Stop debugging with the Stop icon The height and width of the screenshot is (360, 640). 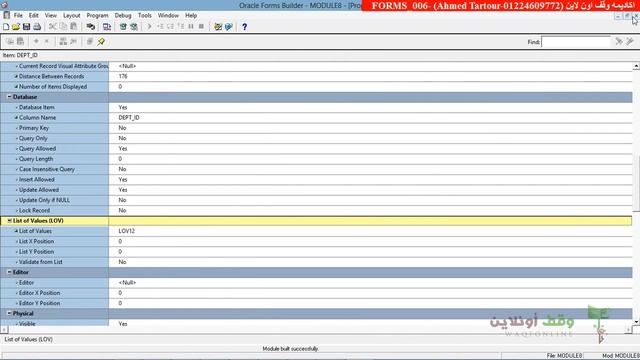(201, 27)
